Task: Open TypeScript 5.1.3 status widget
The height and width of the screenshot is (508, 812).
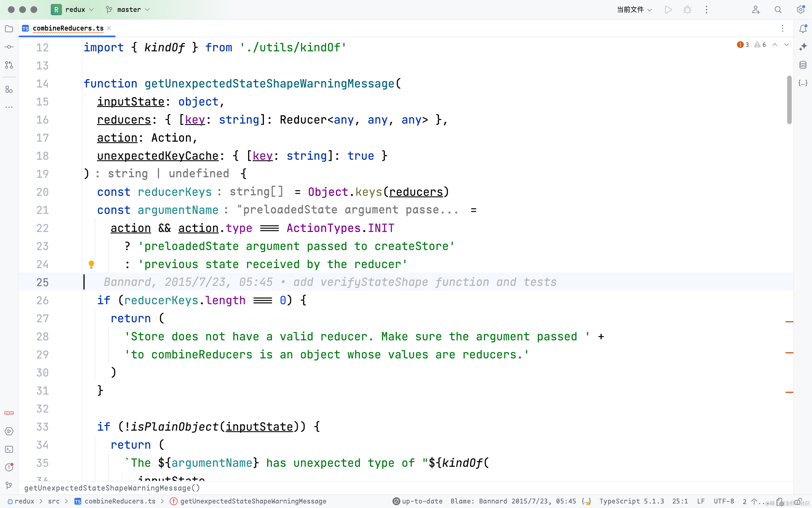Action: (x=632, y=501)
